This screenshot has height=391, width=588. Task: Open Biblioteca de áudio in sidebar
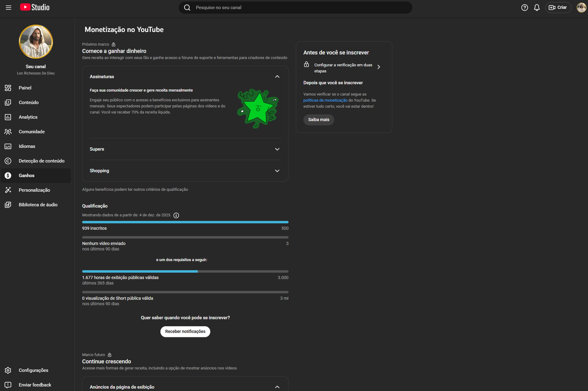click(36, 205)
